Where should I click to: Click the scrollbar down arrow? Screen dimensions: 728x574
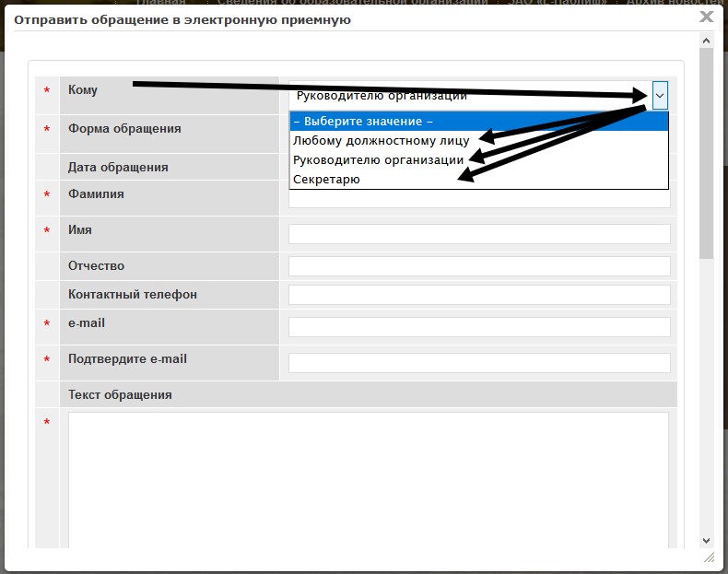coord(707,541)
